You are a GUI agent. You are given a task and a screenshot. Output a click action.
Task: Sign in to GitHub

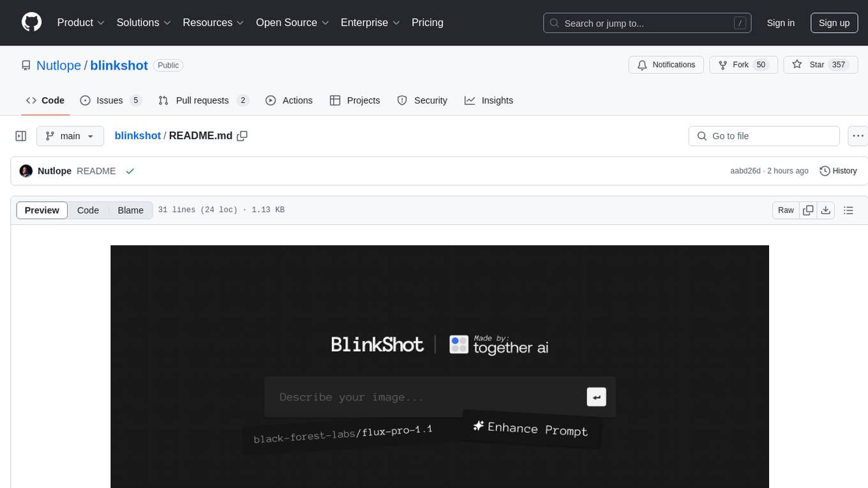[x=781, y=23]
